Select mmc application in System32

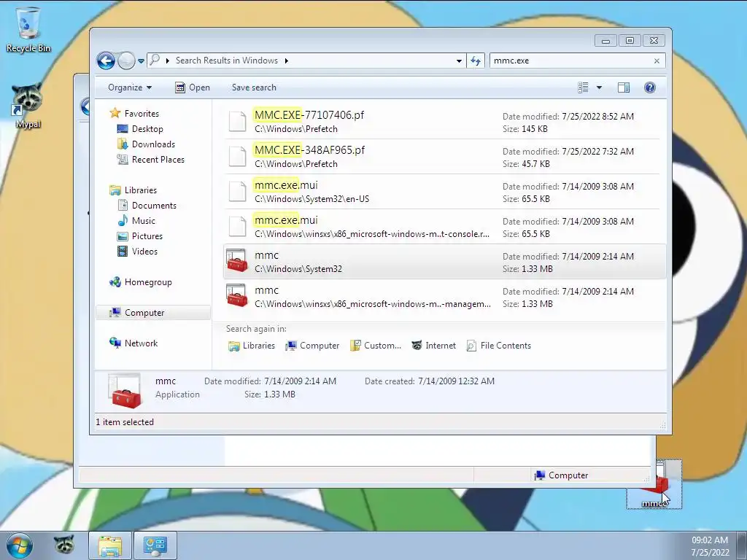point(443,262)
